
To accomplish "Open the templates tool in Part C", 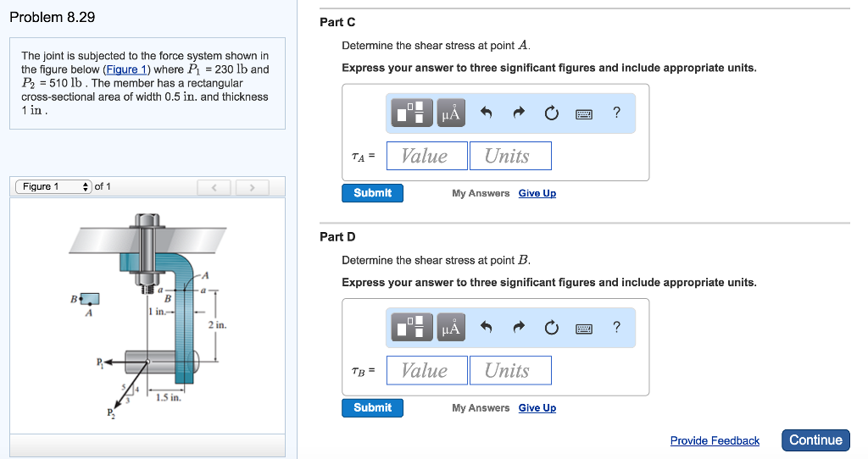I will (412, 113).
